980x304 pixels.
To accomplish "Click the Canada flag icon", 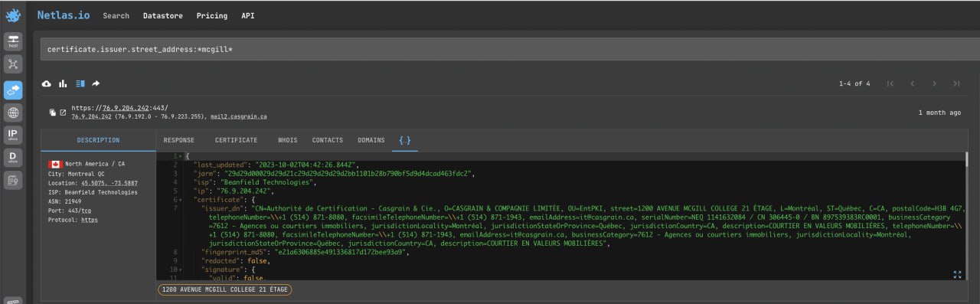I will [x=54, y=164].
